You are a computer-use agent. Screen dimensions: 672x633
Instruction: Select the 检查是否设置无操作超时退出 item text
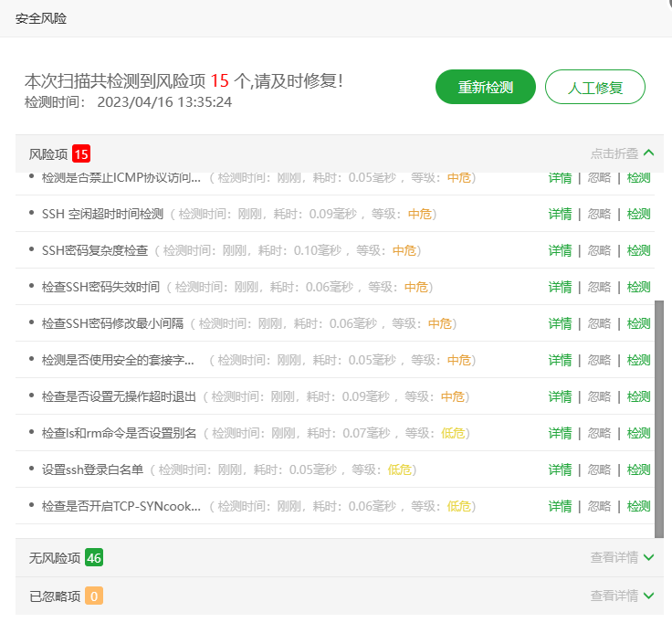[119, 396]
